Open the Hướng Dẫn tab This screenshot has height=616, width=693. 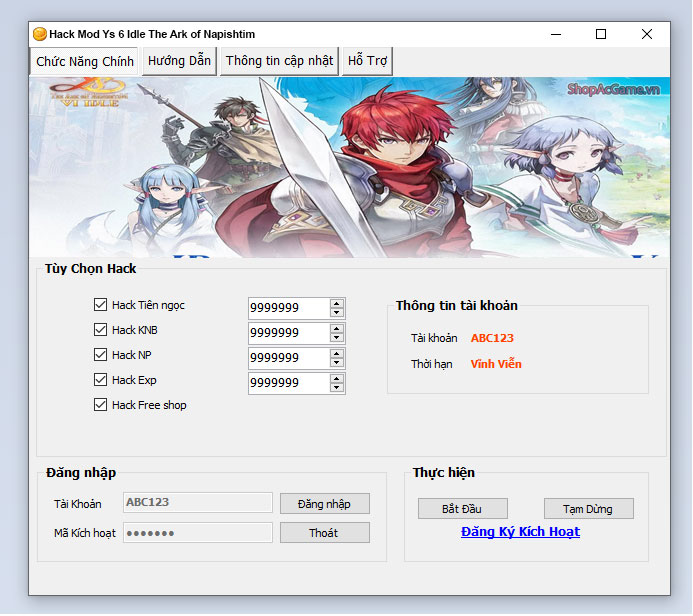click(179, 61)
